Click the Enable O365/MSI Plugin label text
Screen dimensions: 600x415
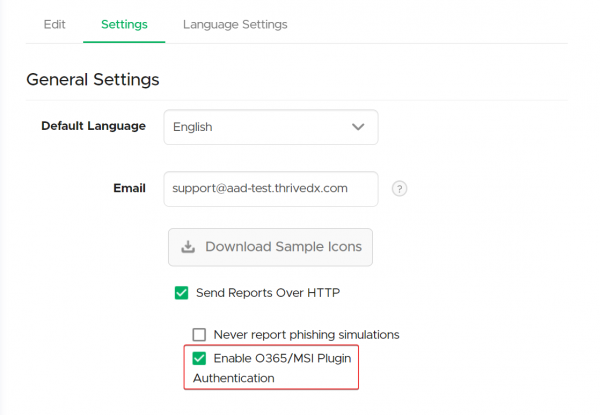[x=282, y=358]
